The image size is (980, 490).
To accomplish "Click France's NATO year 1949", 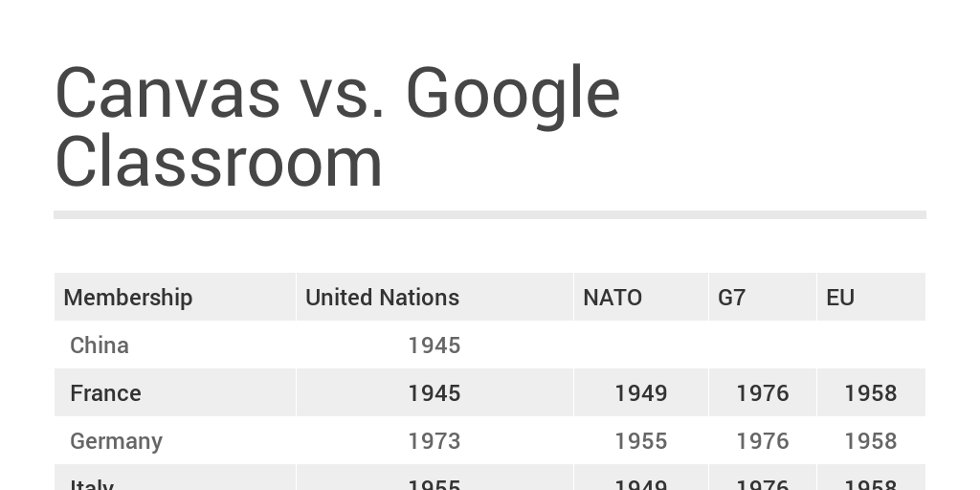I will tap(640, 393).
